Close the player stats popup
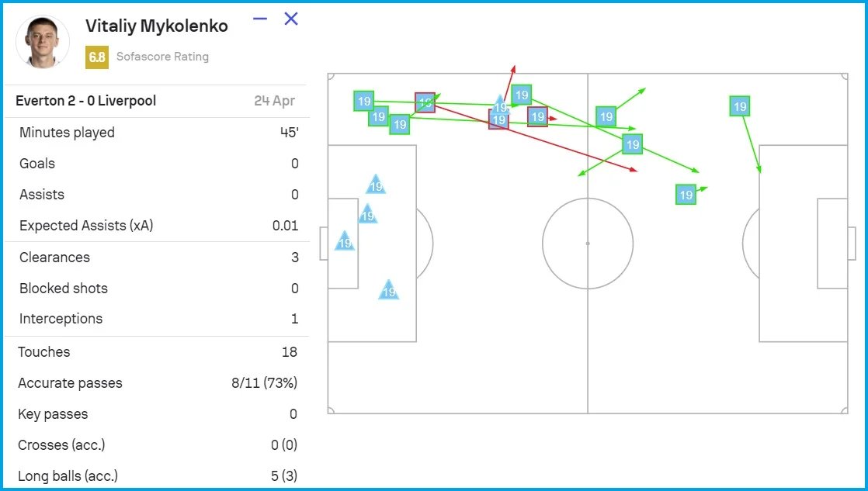Image resolution: width=868 pixels, height=491 pixels. pyautogui.click(x=291, y=19)
